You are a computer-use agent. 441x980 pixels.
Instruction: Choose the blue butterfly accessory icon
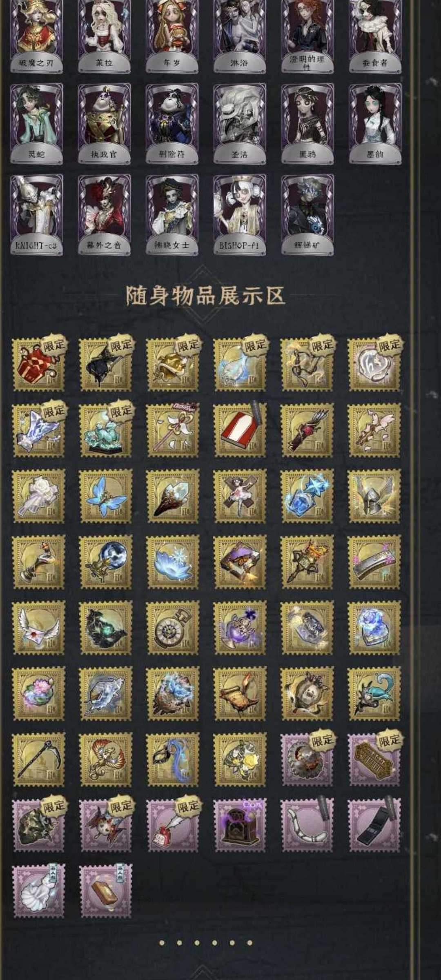[106, 496]
